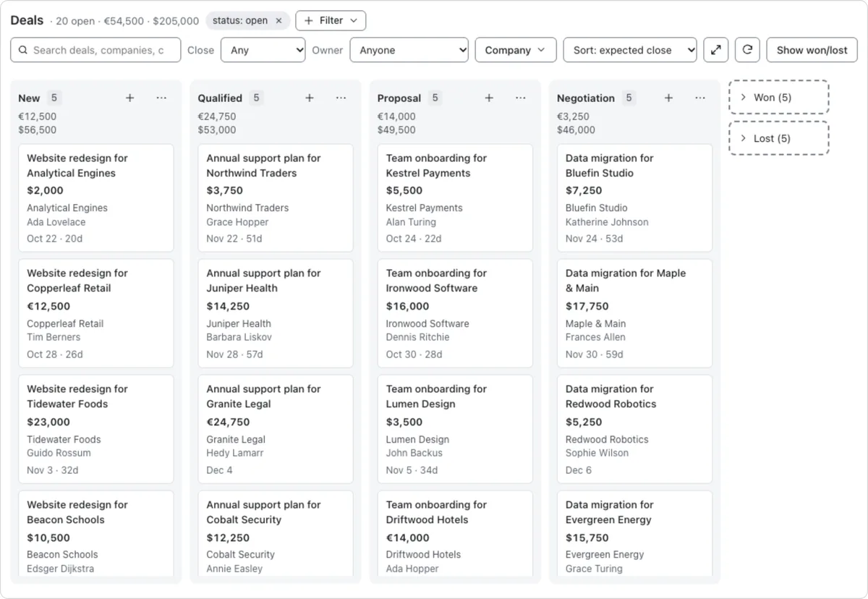This screenshot has width=868, height=599.
Task: Click owner name Grace Hopper
Action: [237, 222]
